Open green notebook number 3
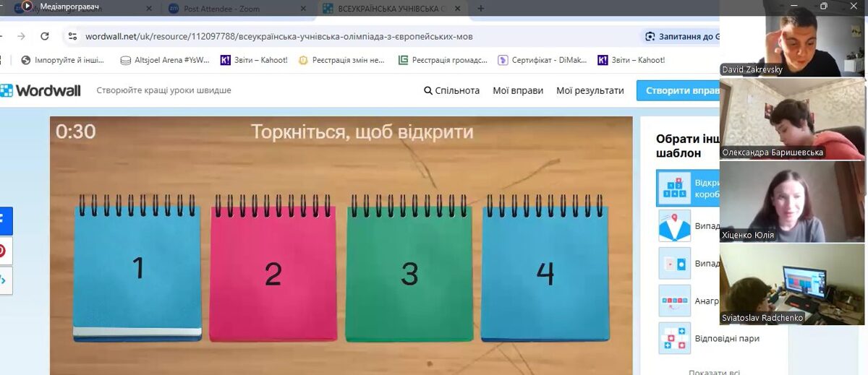The width and height of the screenshot is (868, 375). 409,269
